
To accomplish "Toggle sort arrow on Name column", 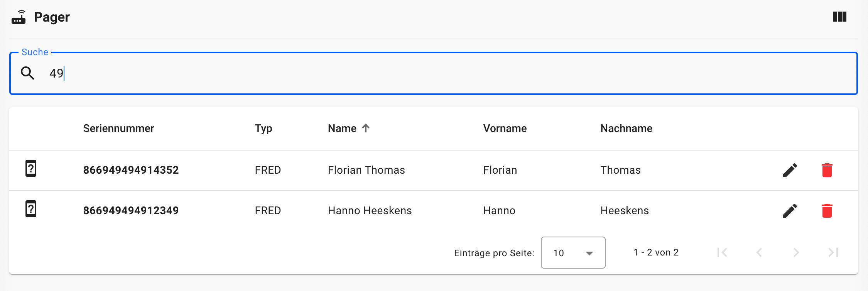I will [366, 128].
